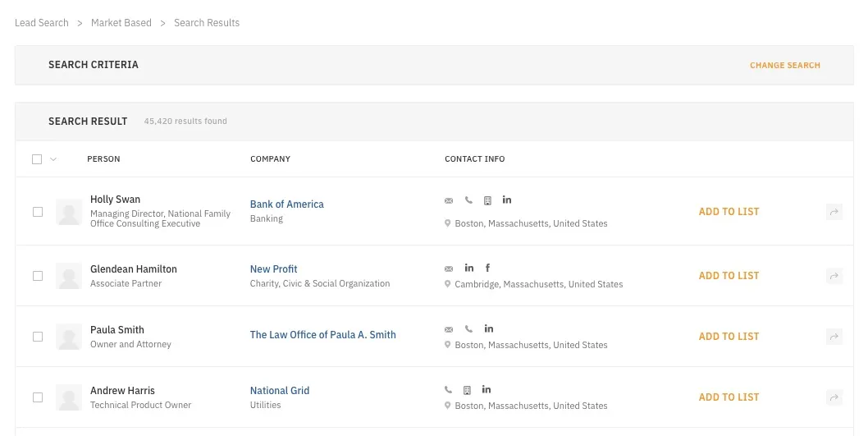The image size is (868, 436).
Task: Open Paula Smith's LinkedIn icon
Action: pyautogui.click(x=489, y=328)
